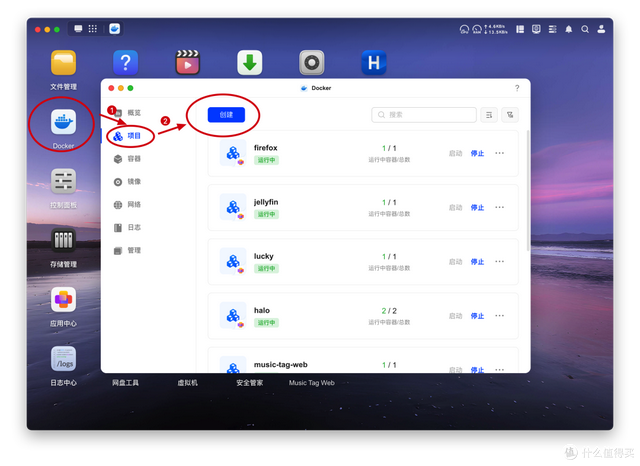Click the 虚拟机 desktop label

[187, 383]
